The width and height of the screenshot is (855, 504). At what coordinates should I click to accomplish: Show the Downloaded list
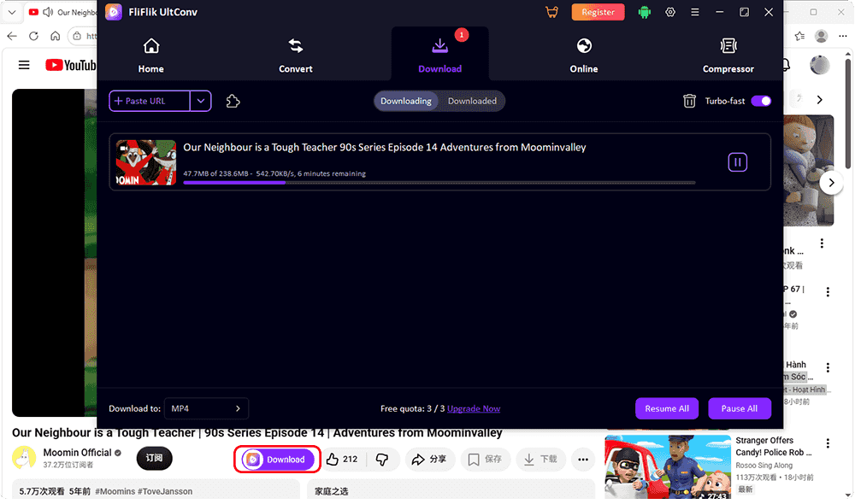[x=472, y=101]
